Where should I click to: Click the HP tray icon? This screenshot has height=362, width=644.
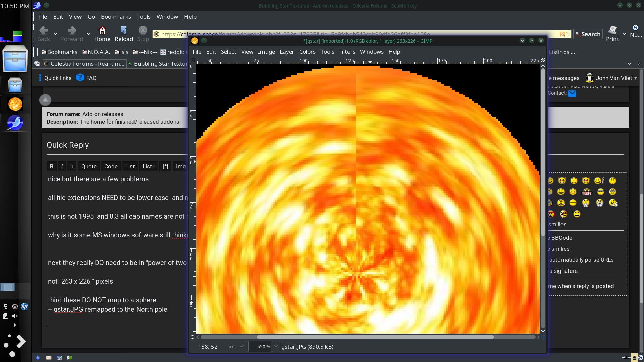point(24,307)
